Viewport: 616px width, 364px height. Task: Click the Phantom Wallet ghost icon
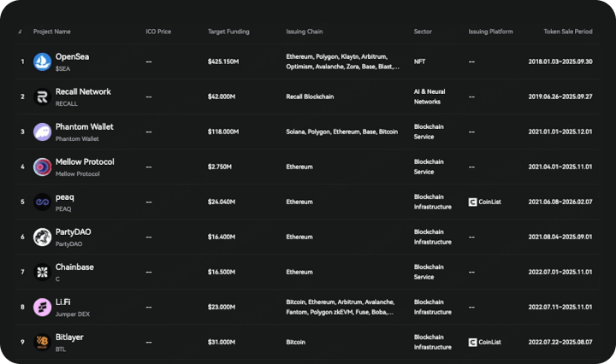point(42,132)
